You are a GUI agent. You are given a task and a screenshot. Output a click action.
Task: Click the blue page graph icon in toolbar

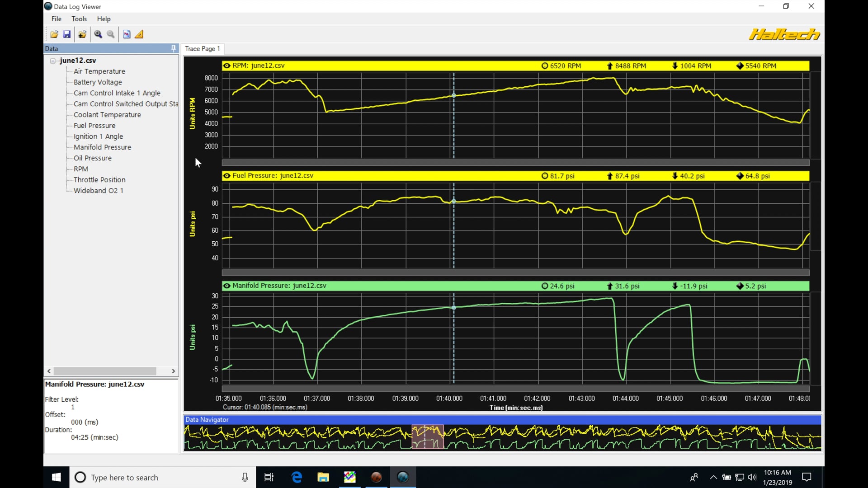coord(127,34)
